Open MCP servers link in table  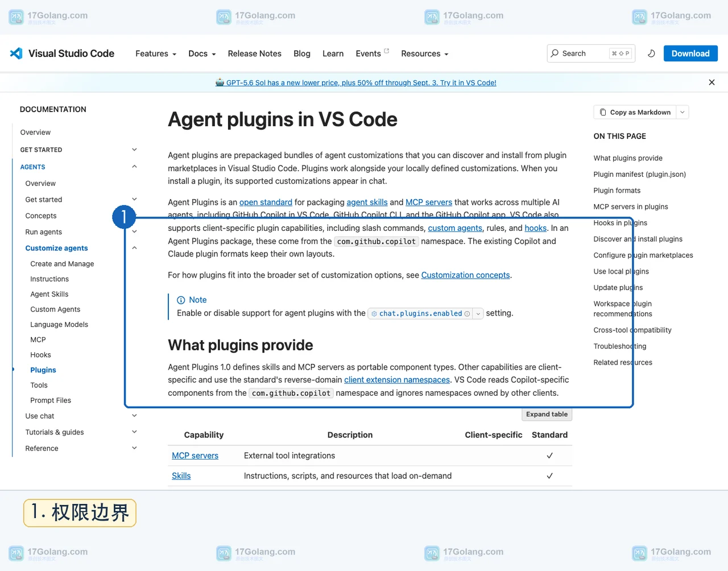pos(195,456)
